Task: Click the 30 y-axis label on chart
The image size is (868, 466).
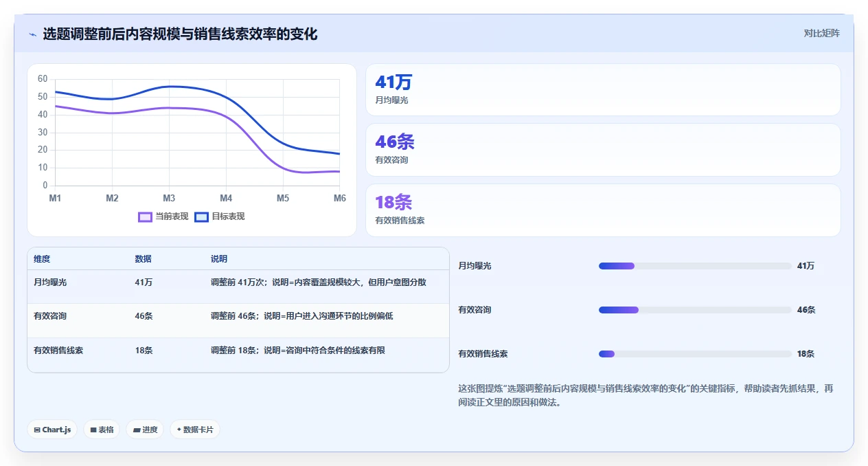Action: pos(43,132)
